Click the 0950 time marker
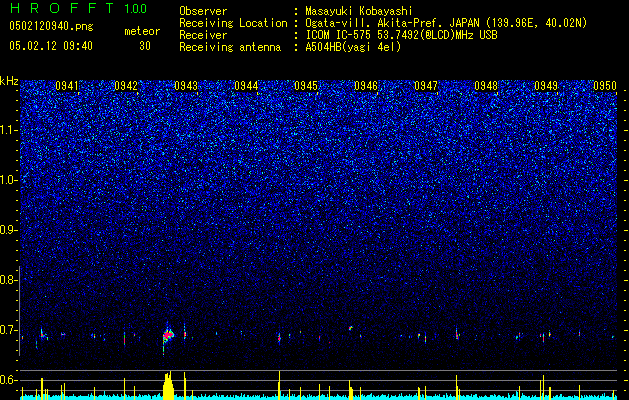This screenshot has height=400, width=629. (605, 86)
